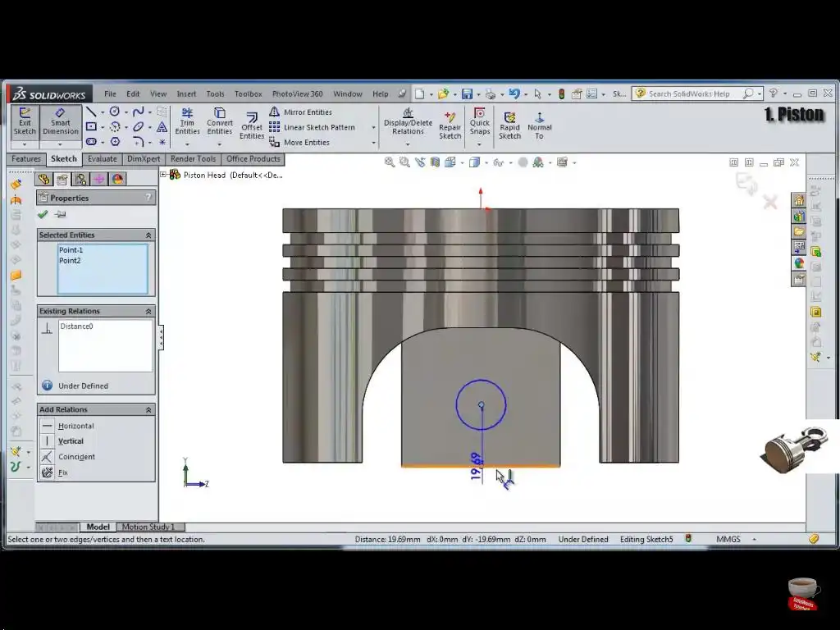
Task: Open the PropertyManager tab icon
Action: click(62, 179)
